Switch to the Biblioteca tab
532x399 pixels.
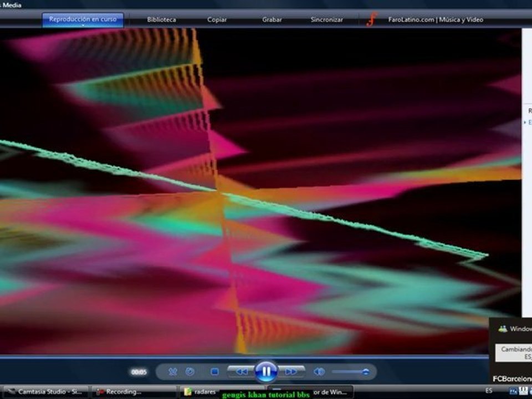coord(161,20)
